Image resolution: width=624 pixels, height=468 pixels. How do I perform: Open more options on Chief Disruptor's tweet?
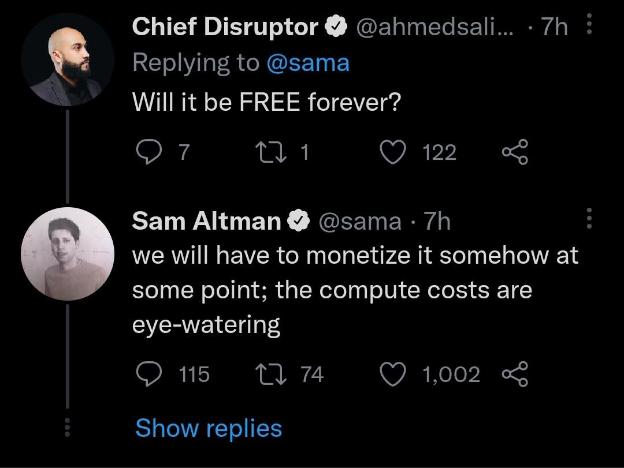click(x=589, y=24)
